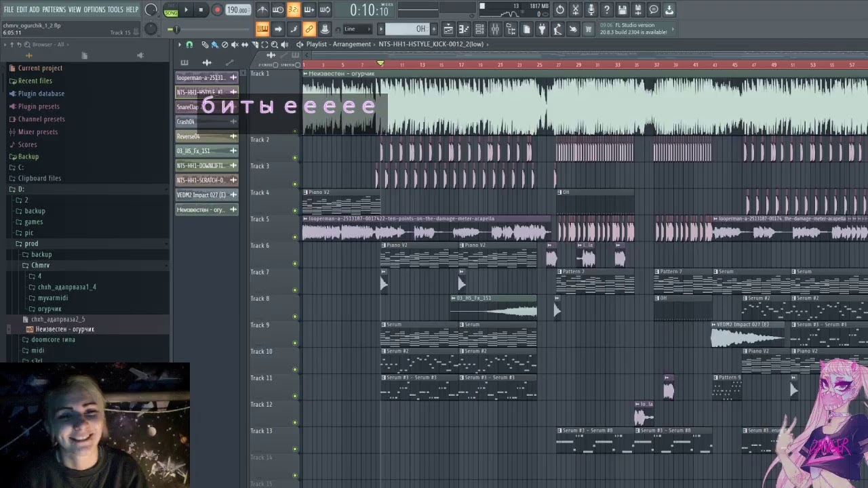The height and width of the screenshot is (488, 868).
Task: Open the PATTERNS menu
Action: pyautogui.click(x=54, y=9)
